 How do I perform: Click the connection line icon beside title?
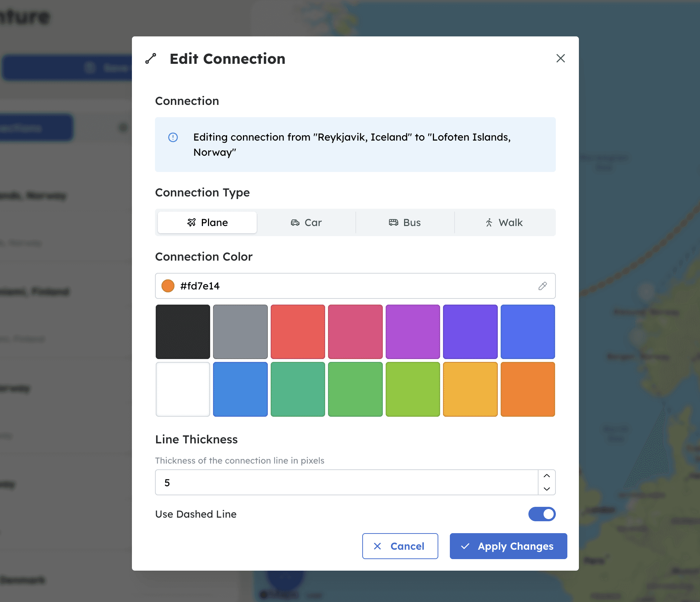pyautogui.click(x=151, y=58)
